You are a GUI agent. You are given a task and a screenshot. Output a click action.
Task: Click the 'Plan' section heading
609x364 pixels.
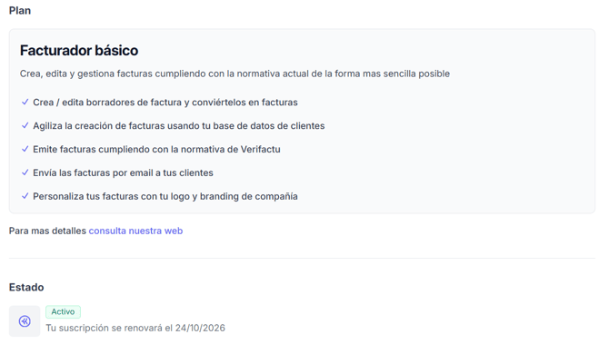point(20,11)
